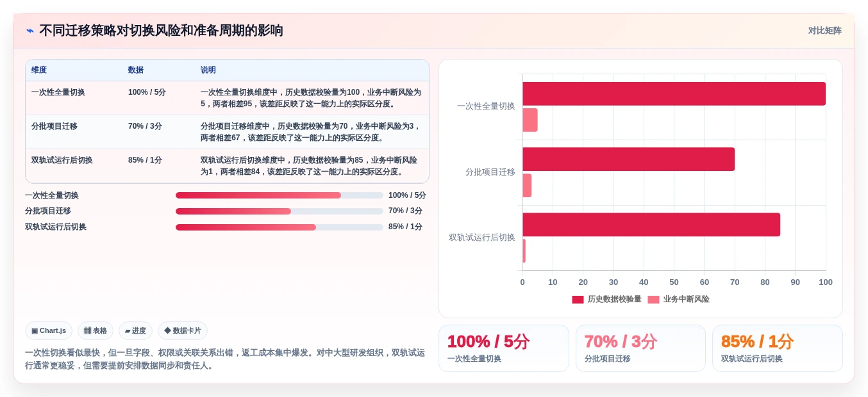Screen dimensions: 868x397
Task: Toggle the 业务中断风险 legend swatch
Action: (x=653, y=299)
